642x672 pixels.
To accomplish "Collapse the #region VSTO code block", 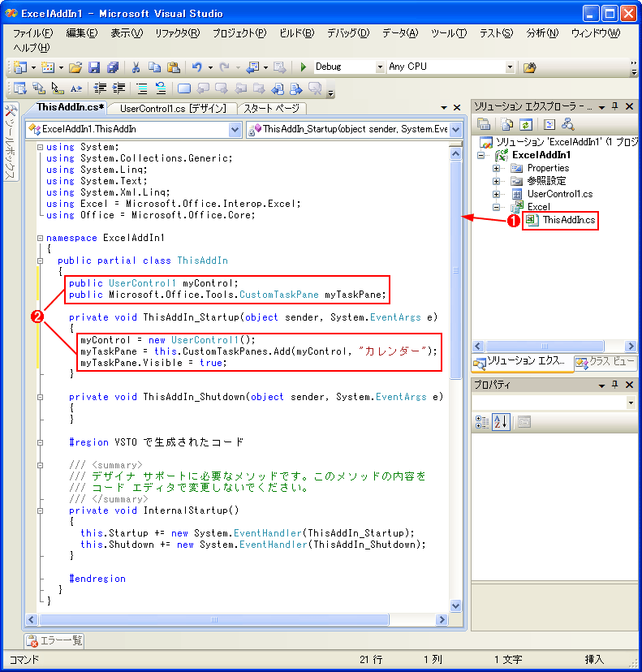I will click(x=40, y=442).
